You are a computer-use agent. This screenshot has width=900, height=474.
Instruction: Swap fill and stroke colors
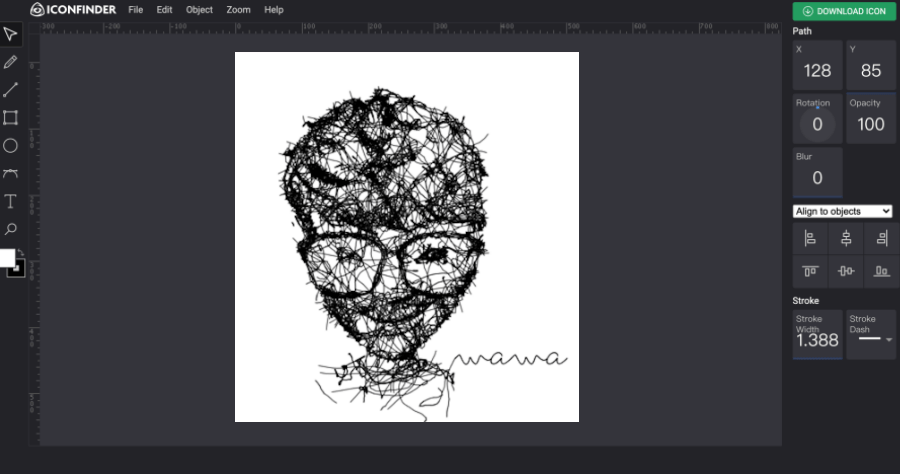21,252
